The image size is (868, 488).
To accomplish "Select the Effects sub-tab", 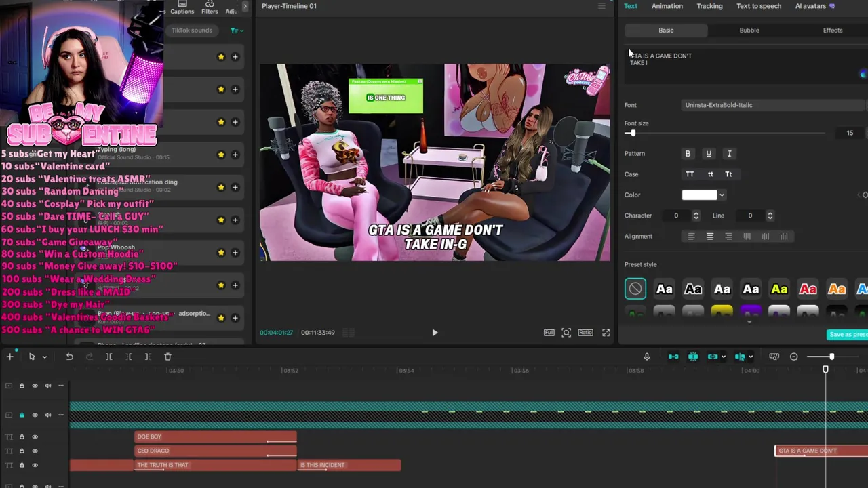I will click(x=833, y=30).
